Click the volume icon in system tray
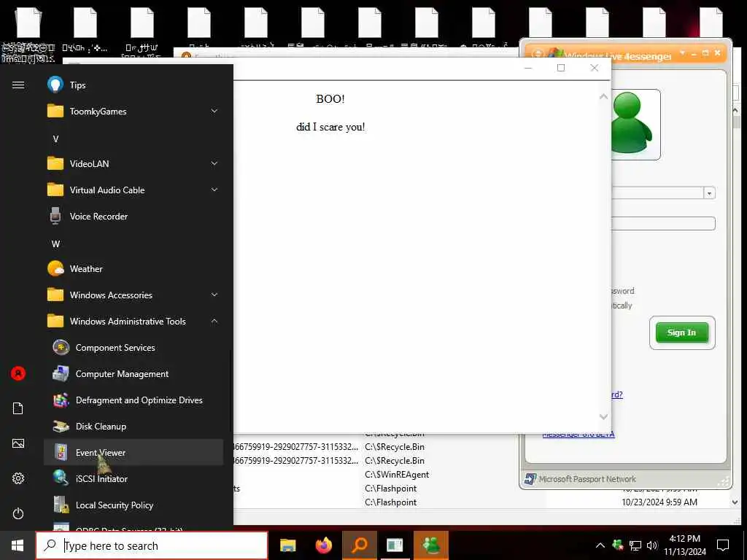 pyautogui.click(x=652, y=545)
